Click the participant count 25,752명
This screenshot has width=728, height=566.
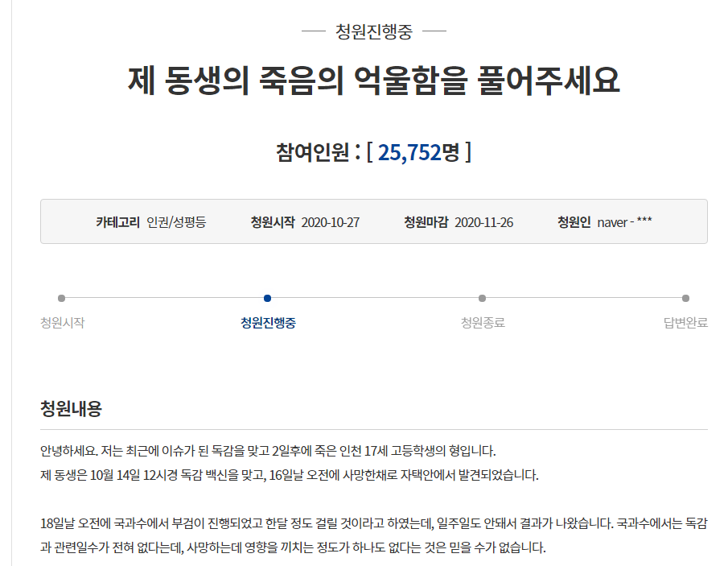click(418, 152)
